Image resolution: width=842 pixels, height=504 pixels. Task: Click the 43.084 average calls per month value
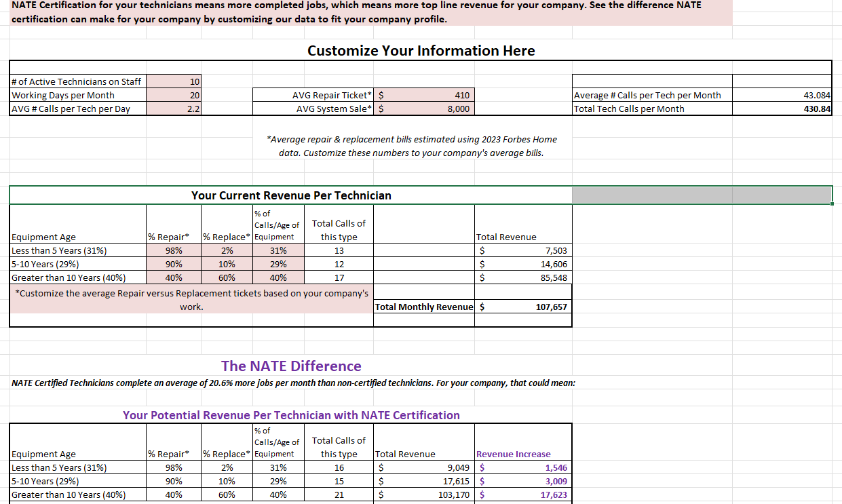click(782, 95)
